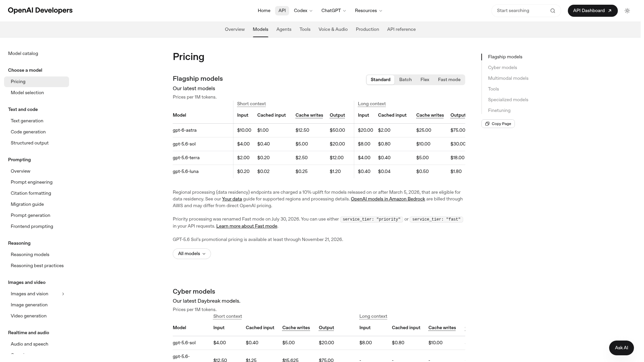The width and height of the screenshot is (644, 362).
Task: Follow OpenAI models in Amazon Bedrock link
Action: [x=388, y=199]
